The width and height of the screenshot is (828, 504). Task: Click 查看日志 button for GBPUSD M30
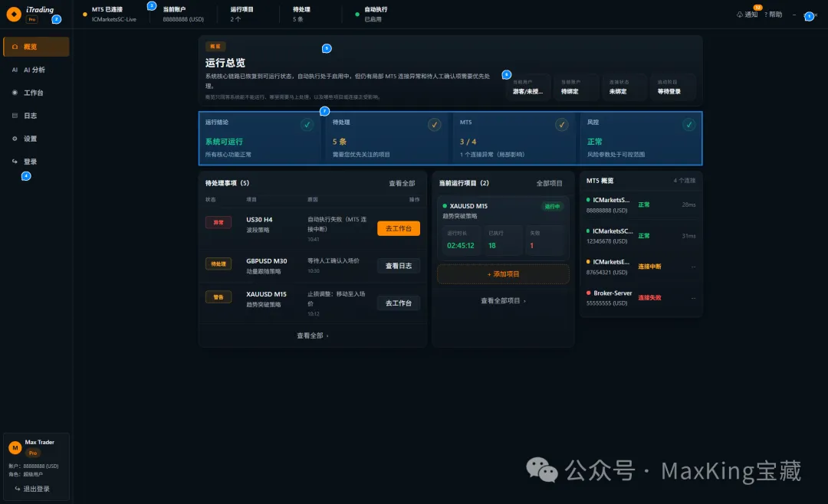click(x=398, y=266)
